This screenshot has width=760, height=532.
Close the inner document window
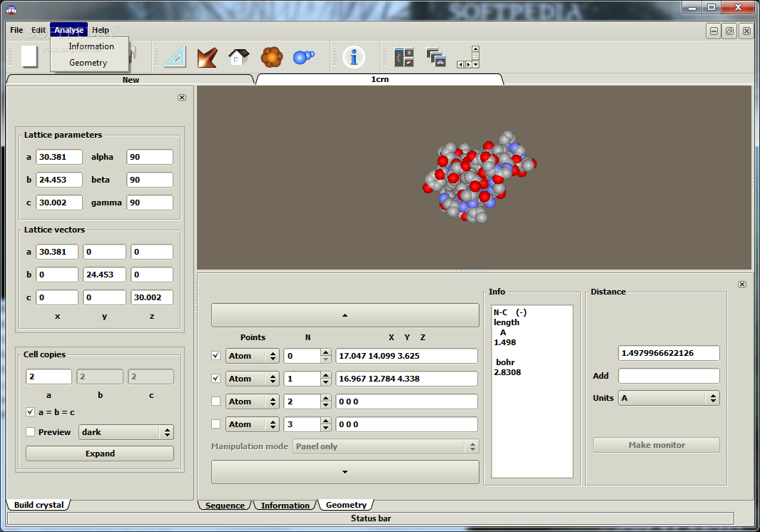pos(746,31)
